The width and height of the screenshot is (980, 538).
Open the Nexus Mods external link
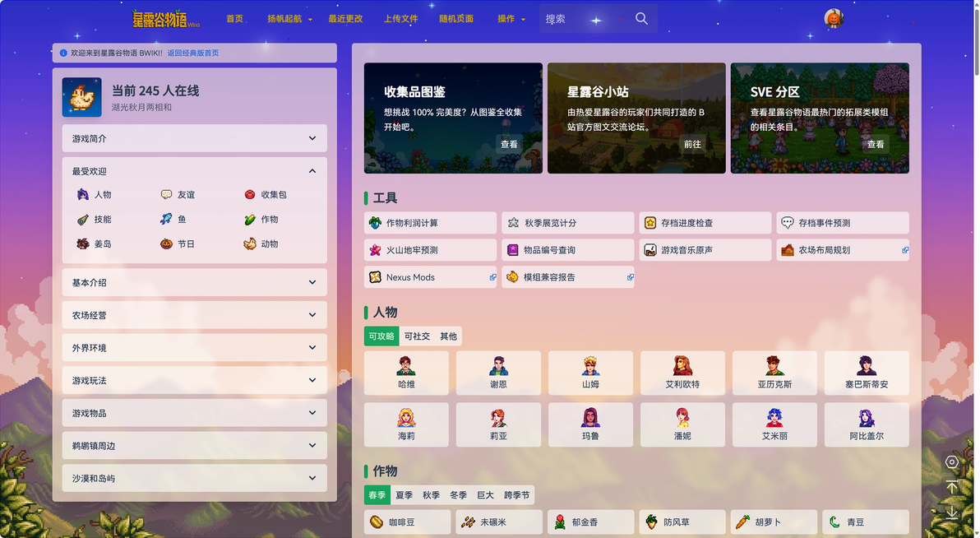coord(430,277)
